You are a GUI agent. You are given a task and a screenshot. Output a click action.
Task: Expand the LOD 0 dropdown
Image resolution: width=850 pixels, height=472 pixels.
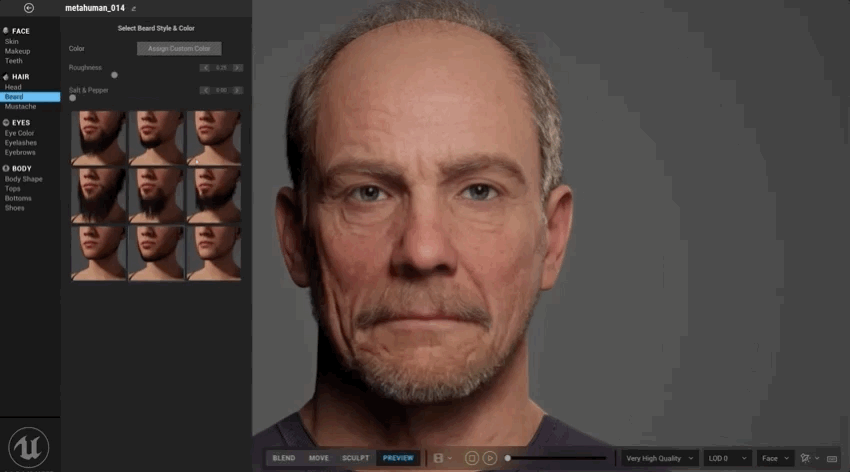coord(727,458)
